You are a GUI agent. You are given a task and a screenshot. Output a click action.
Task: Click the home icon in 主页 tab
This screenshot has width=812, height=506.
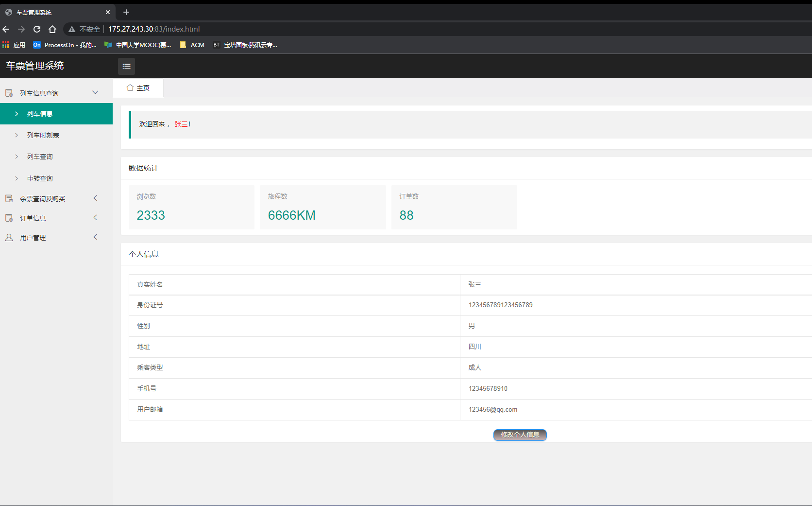click(x=130, y=88)
